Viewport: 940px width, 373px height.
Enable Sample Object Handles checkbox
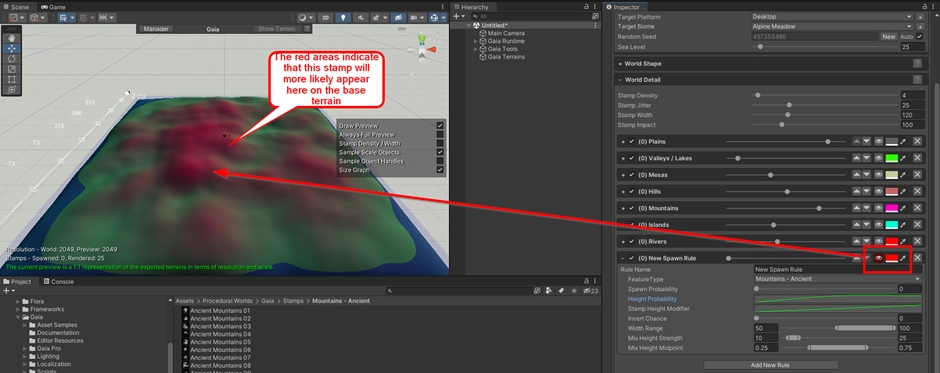pyautogui.click(x=440, y=161)
